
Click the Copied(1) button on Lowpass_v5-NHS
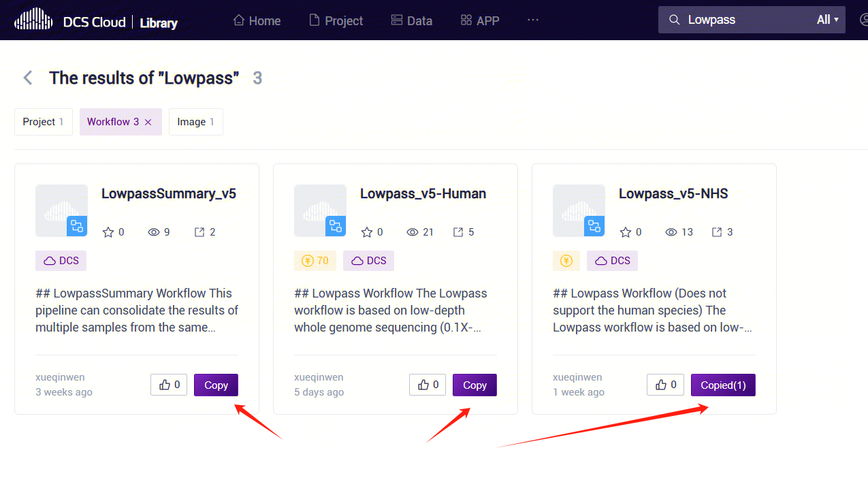click(723, 385)
